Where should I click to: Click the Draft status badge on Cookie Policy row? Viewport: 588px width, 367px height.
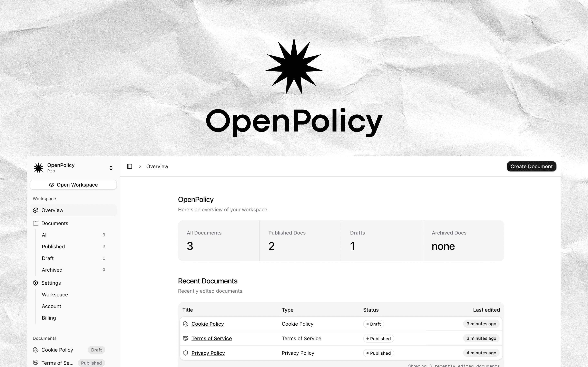coord(374,324)
